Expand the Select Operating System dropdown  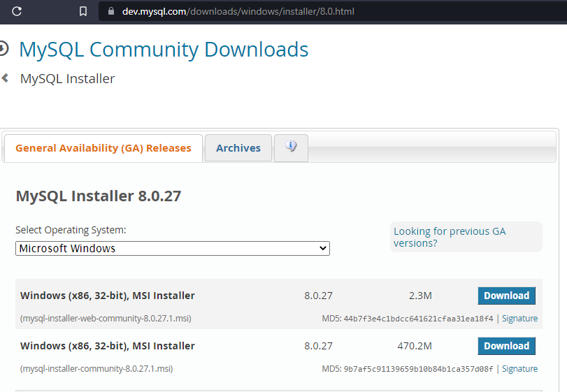click(173, 249)
